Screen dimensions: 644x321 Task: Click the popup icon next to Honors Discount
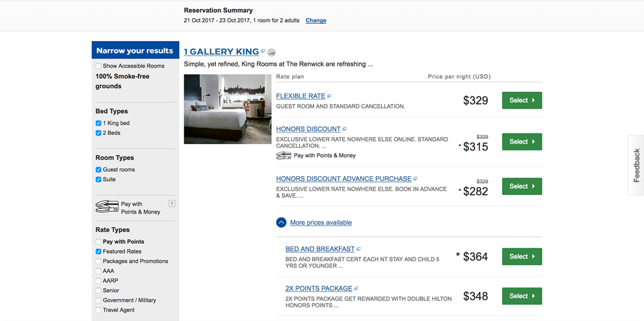[x=345, y=129]
